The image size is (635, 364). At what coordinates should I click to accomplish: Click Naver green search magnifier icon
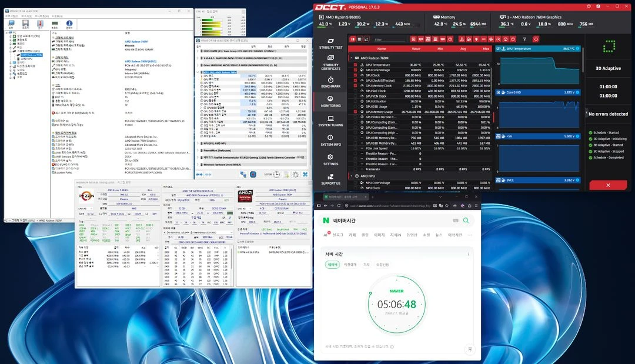466,221
